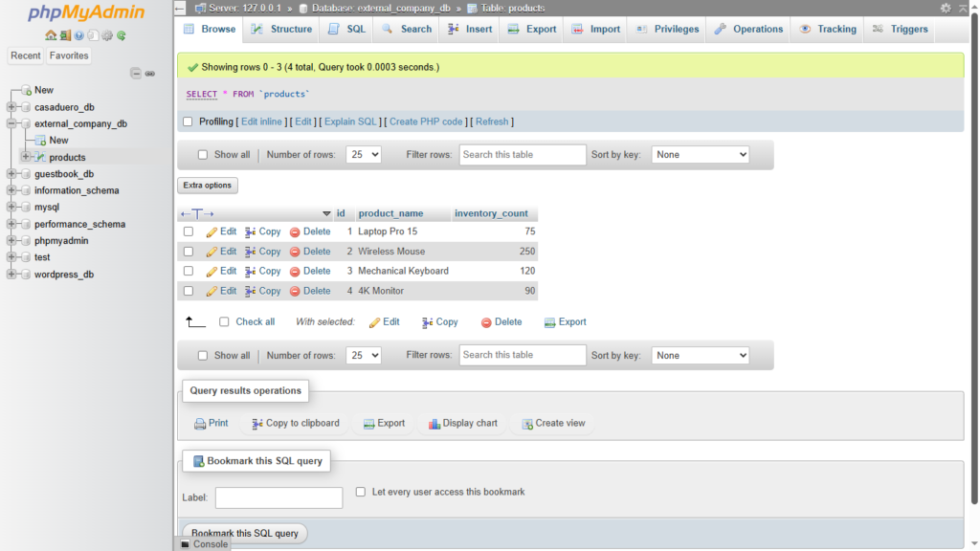Click the pencil Edit icon for Laptop Pro 15

[212, 231]
